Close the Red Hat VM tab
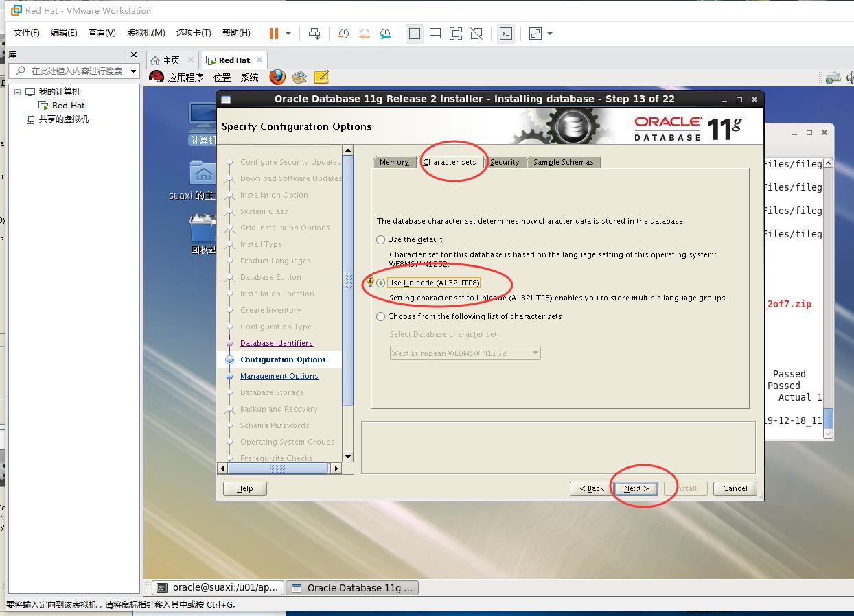This screenshot has width=854, height=616. tap(259, 60)
